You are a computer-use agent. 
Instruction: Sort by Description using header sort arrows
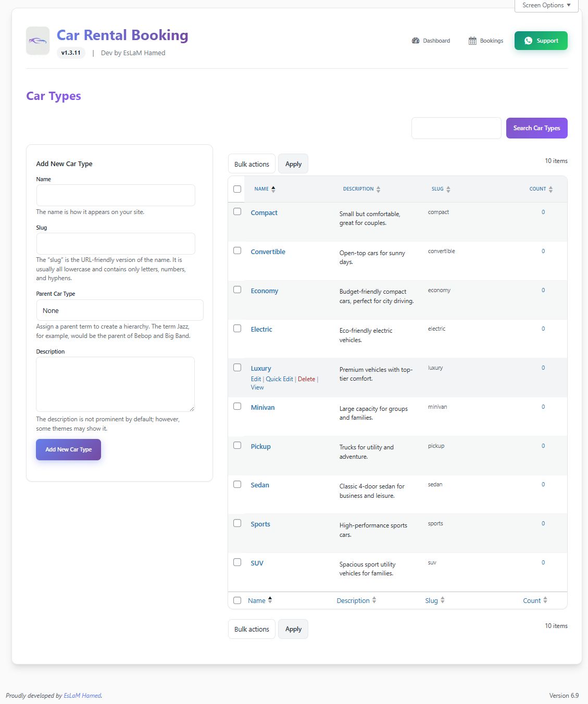(x=378, y=189)
